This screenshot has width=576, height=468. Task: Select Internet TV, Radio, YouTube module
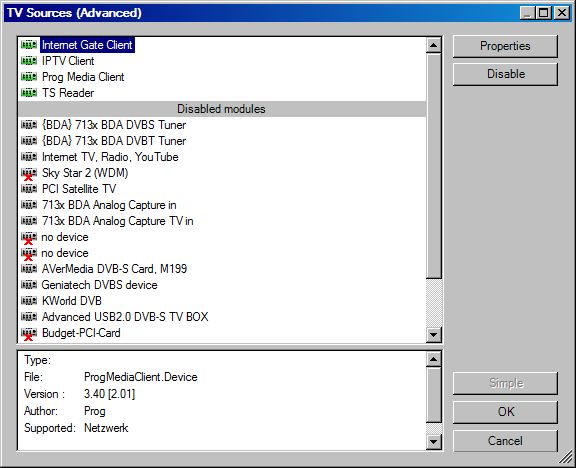click(110, 157)
